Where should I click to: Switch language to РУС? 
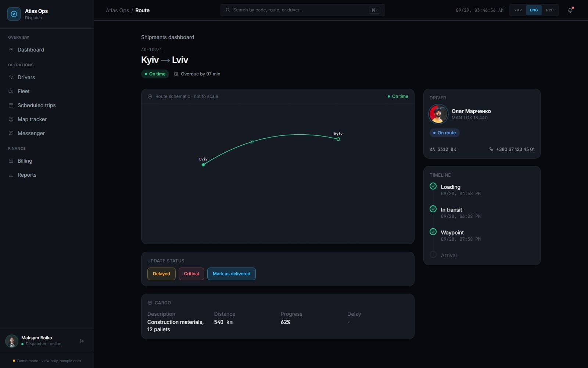click(x=550, y=10)
